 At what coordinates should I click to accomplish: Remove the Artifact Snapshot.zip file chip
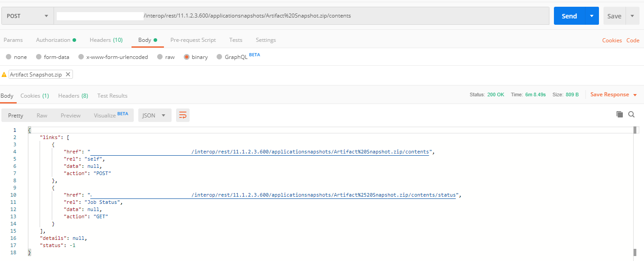68,74
